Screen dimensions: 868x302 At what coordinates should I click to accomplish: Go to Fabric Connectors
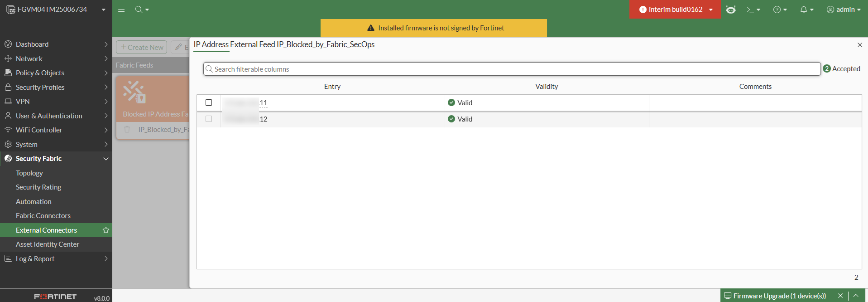pyautogui.click(x=43, y=216)
